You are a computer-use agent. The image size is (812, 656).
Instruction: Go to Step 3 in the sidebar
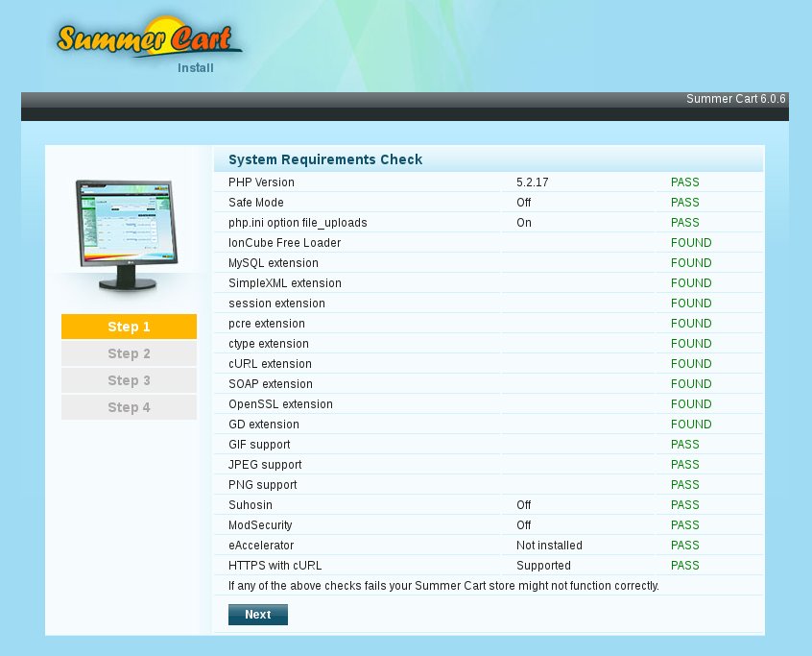pyautogui.click(x=129, y=380)
